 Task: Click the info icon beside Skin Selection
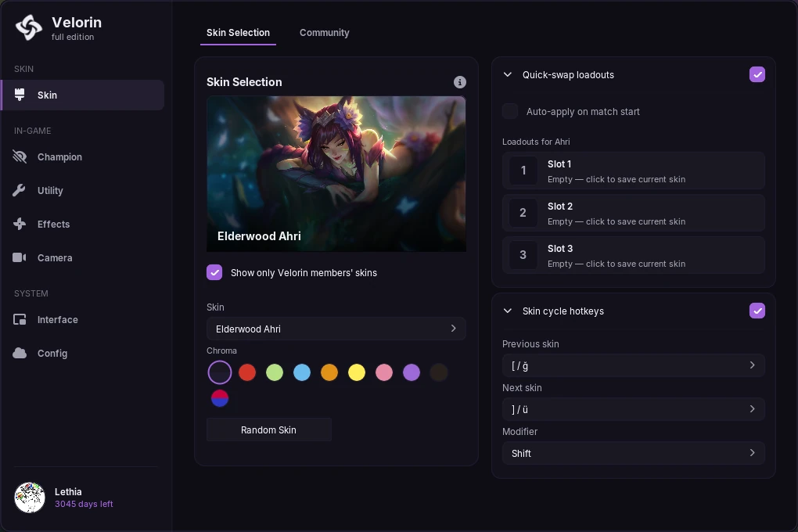(459, 82)
